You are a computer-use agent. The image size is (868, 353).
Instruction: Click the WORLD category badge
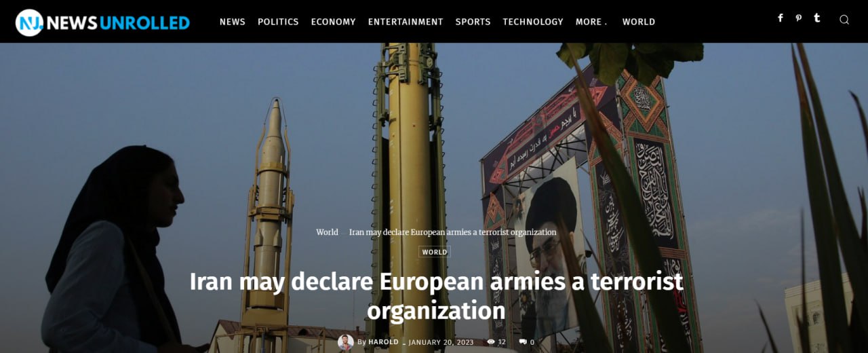(435, 252)
